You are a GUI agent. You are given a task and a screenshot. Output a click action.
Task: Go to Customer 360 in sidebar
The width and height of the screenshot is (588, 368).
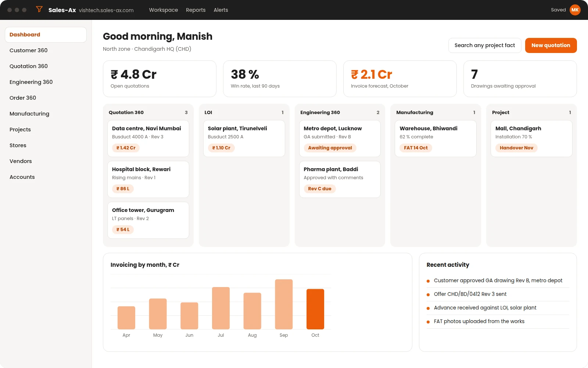(x=46, y=50)
